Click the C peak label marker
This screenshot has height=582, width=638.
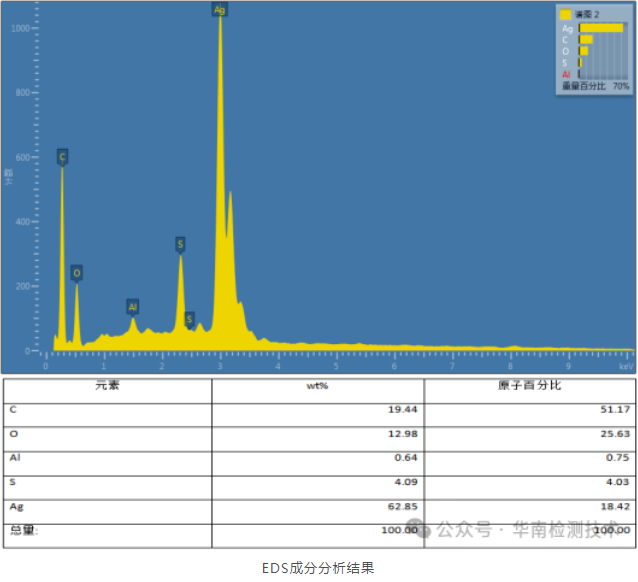click(62, 157)
